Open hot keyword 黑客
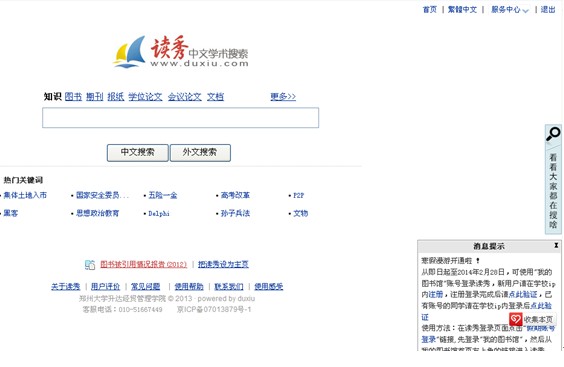 click(11, 213)
